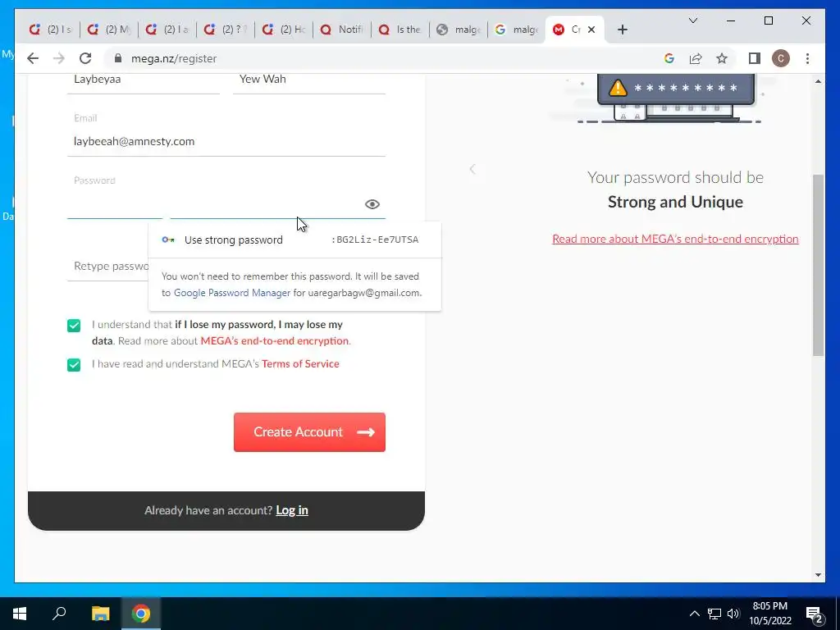
Task: Open the Chrome three-dot menu
Action: [x=807, y=58]
